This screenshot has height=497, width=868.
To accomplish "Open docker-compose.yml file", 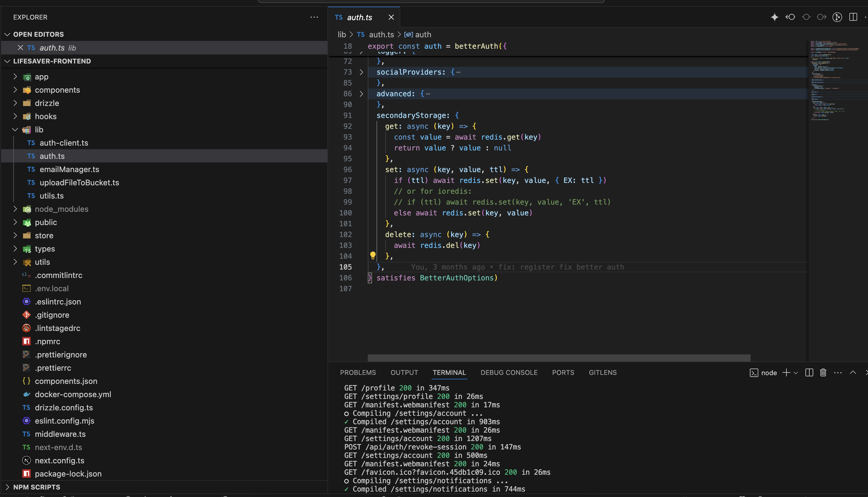I will pos(164,394).
